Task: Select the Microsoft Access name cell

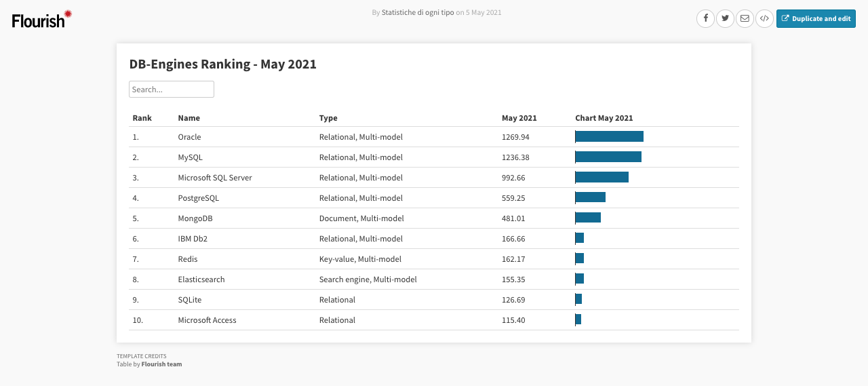Action: 208,320
